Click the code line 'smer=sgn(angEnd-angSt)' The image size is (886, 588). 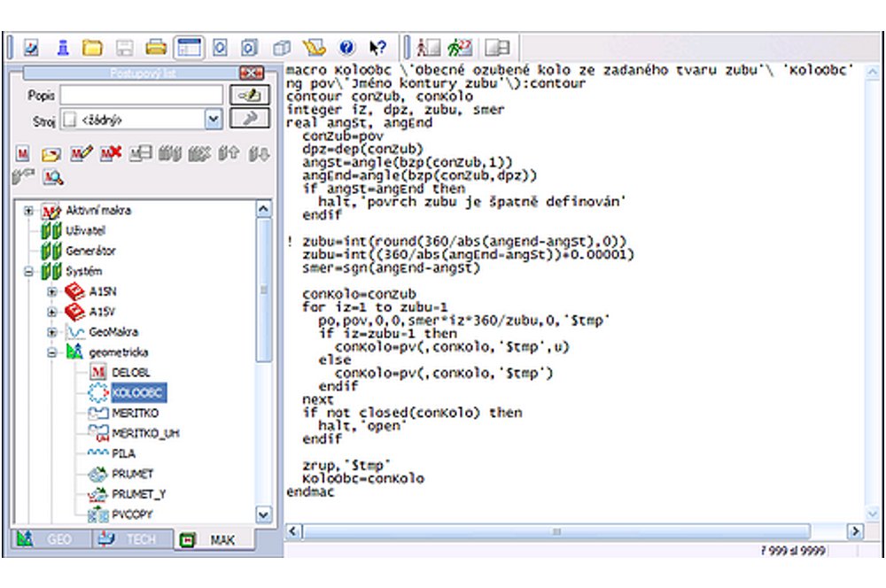(x=391, y=268)
